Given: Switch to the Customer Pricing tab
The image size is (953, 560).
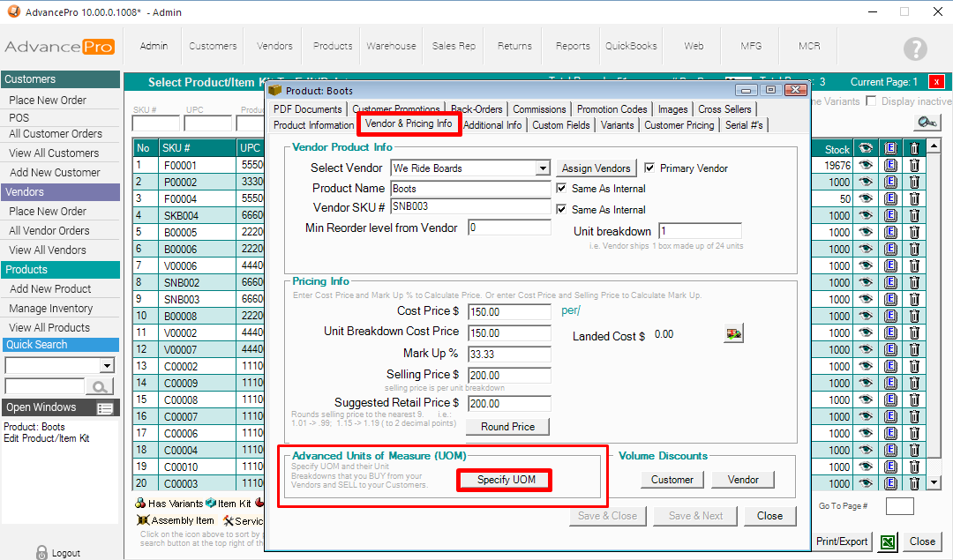Looking at the screenshot, I should point(679,125).
